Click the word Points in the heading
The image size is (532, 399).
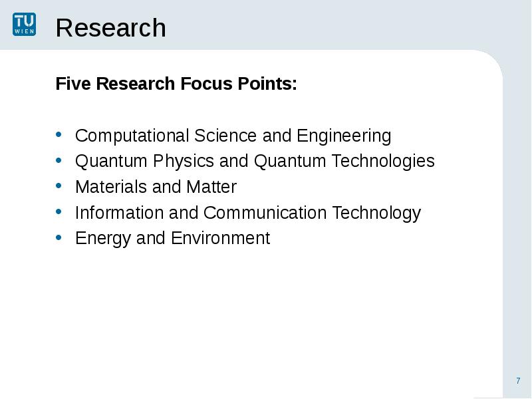[x=267, y=84]
